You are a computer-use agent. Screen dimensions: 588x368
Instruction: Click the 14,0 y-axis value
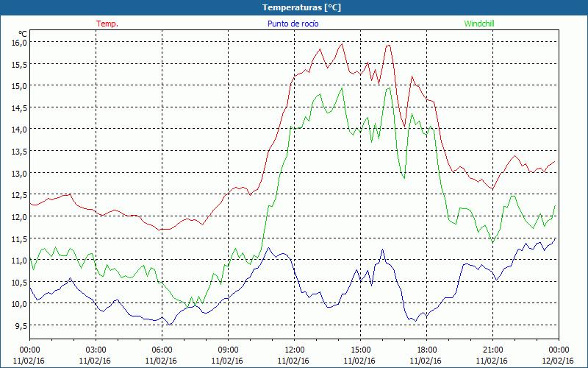point(19,130)
